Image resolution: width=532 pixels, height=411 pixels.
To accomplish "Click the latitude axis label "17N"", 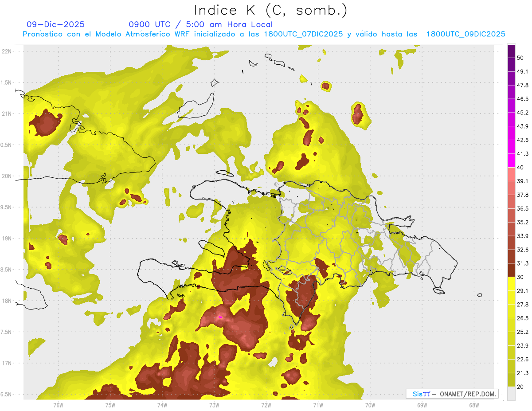I will 7,363.
